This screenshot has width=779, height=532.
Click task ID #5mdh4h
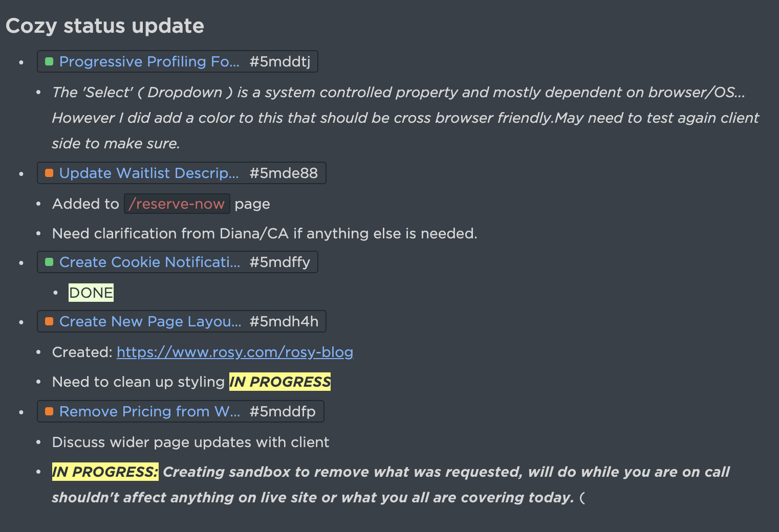click(284, 321)
